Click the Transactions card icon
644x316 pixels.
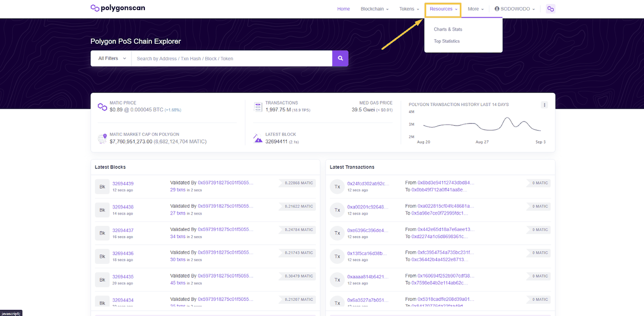pyautogui.click(x=258, y=107)
